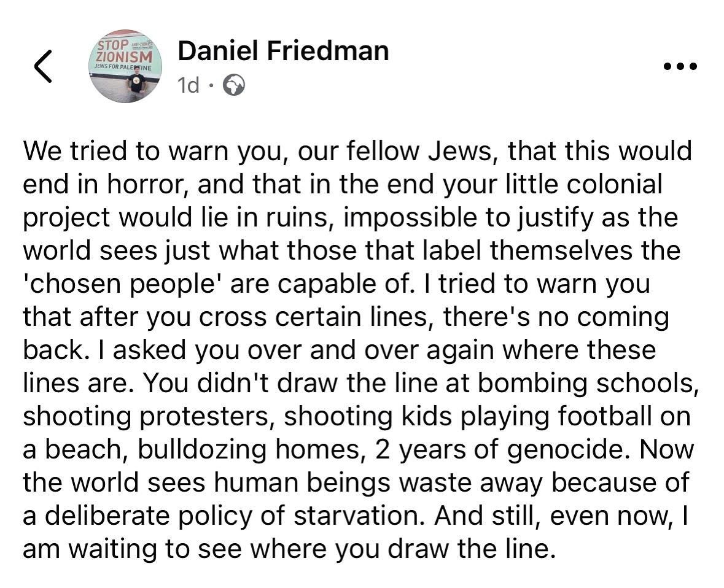Viewport: 724px width, 588px height.
Task: Go back using the left chevron arrow
Action: point(43,66)
